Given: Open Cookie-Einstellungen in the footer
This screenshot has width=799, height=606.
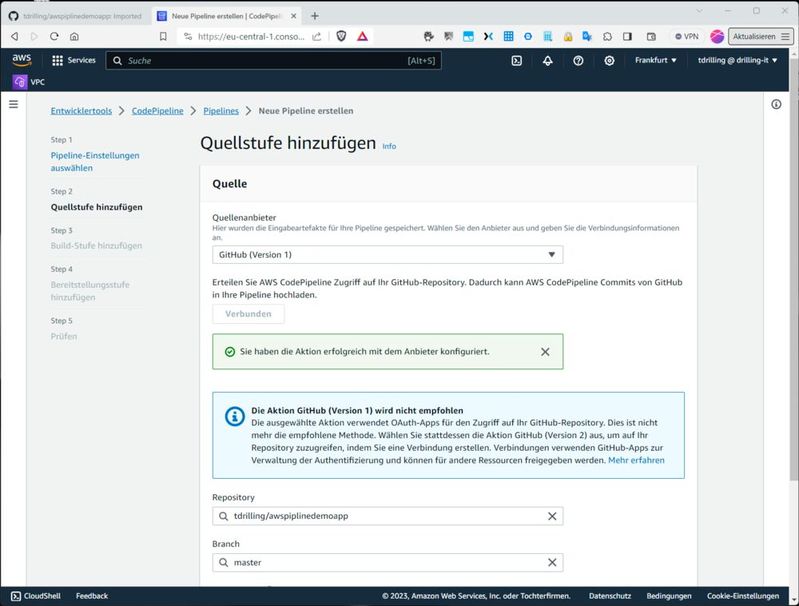Looking at the screenshot, I should tap(743, 596).
